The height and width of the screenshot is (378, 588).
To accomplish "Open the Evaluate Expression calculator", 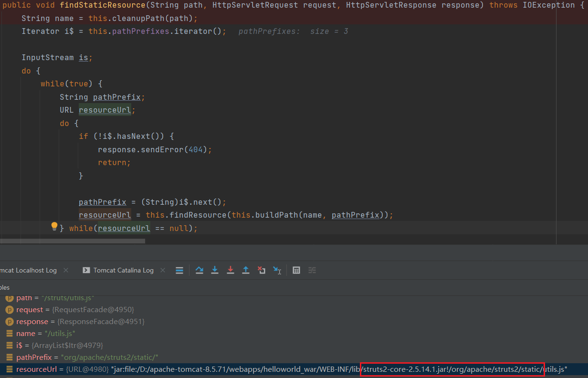I will coord(296,270).
